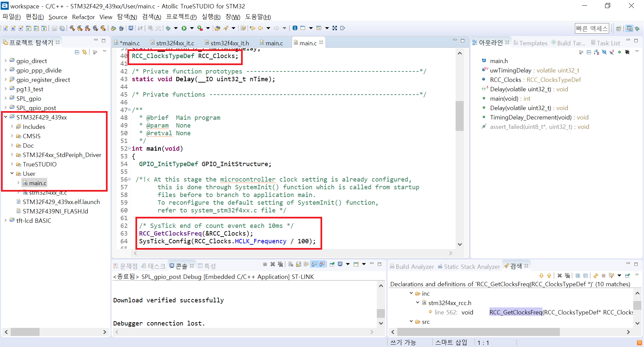Click the Open Perspective icon at top right
The width and height of the screenshot is (644, 347).
point(619,29)
